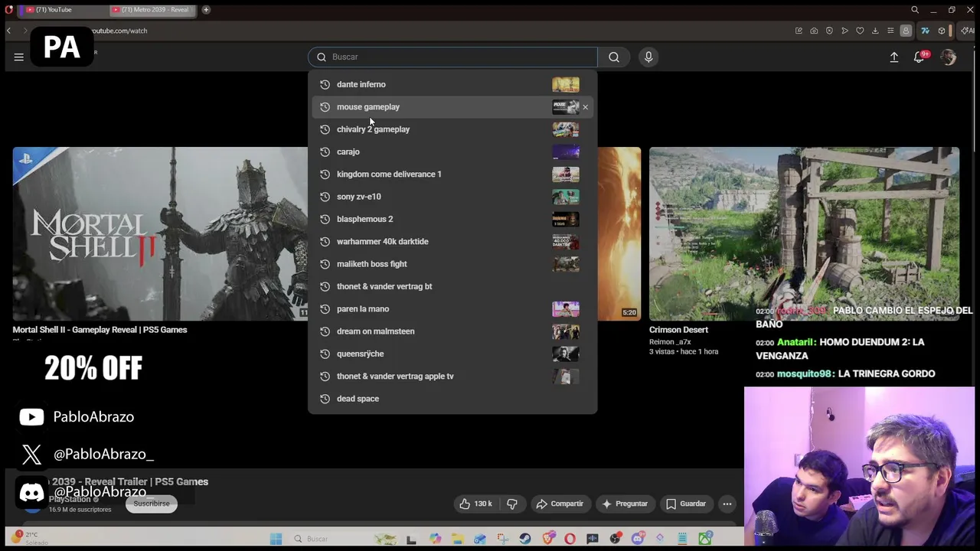Viewport: 980px width, 551px height.
Task: Click the YouTube search magnifier button
Action: [614, 57]
